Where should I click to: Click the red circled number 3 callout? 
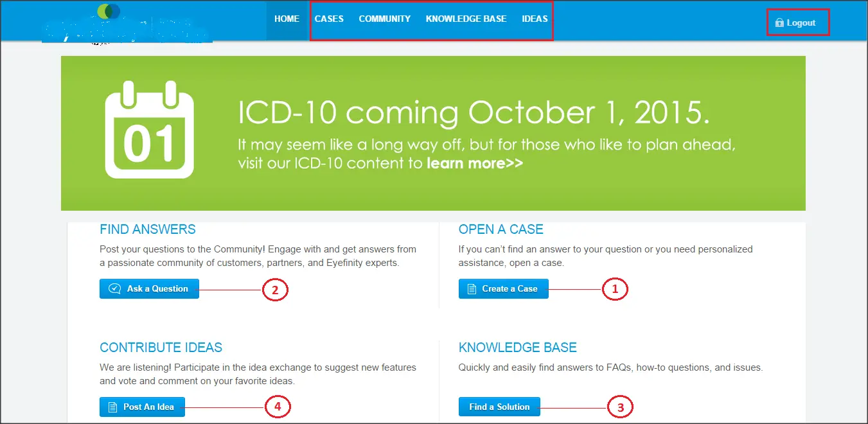pos(620,407)
